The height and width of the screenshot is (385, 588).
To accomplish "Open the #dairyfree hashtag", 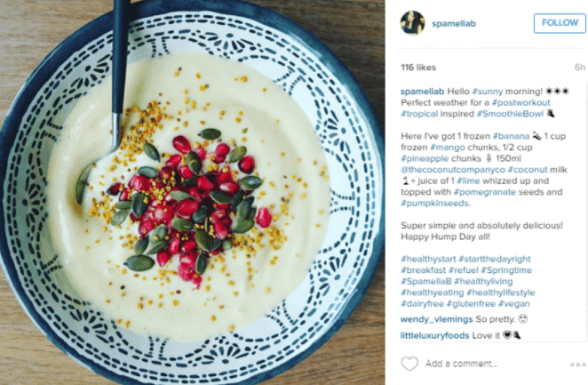I will [x=422, y=304].
